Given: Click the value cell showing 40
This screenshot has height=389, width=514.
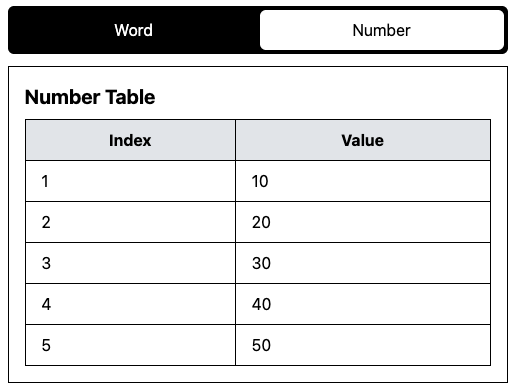Looking at the screenshot, I should (363, 304).
